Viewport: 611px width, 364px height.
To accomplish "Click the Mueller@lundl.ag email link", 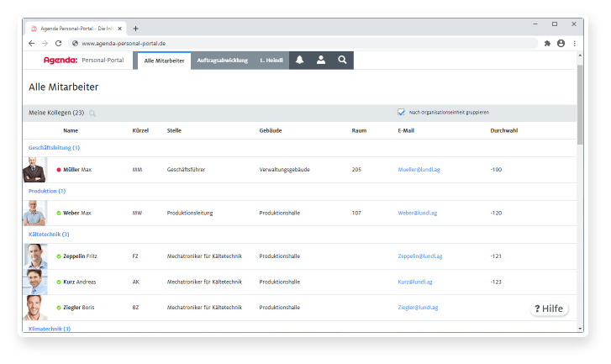I will (x=419, y=170).
